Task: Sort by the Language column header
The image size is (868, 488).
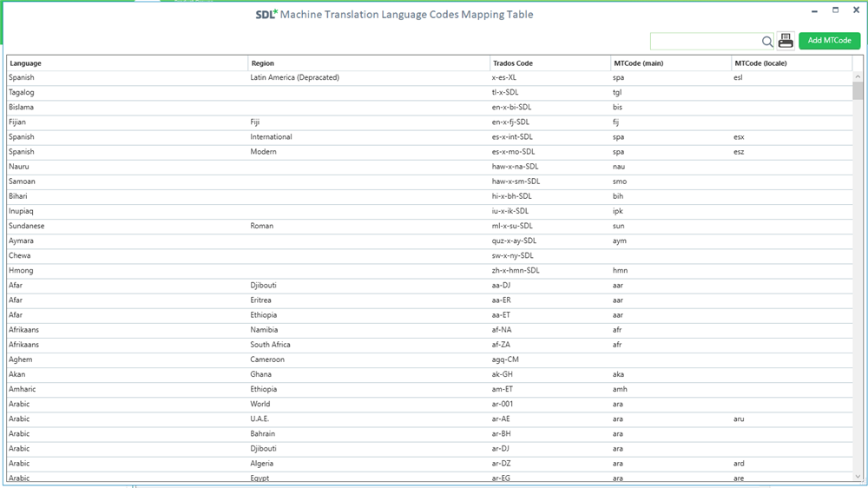Action: coord(128,63)
